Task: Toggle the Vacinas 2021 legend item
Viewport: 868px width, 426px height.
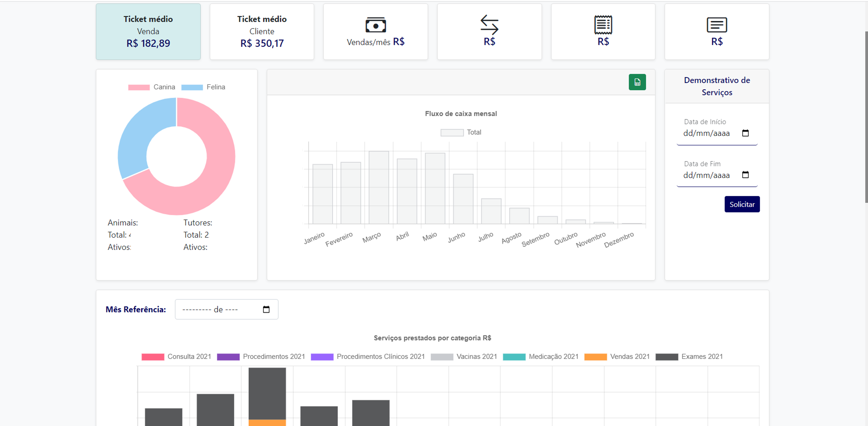Action: point(464,357)
